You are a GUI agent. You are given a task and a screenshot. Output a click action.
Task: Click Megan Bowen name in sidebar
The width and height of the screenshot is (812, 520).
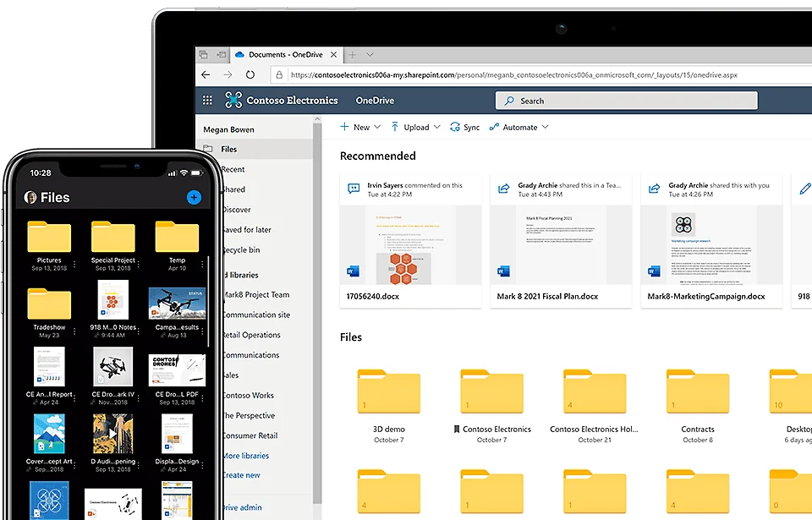click(228, 129)
